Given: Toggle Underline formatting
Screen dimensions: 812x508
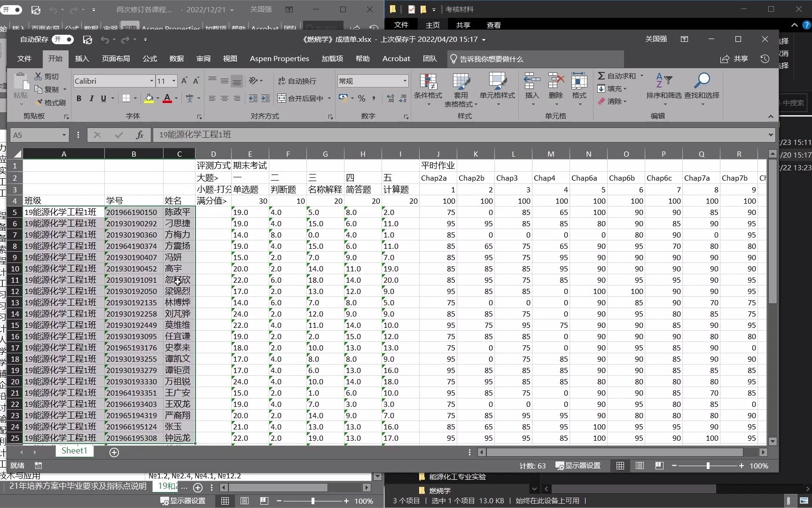Looking at the screenshot, I should 103,98.
